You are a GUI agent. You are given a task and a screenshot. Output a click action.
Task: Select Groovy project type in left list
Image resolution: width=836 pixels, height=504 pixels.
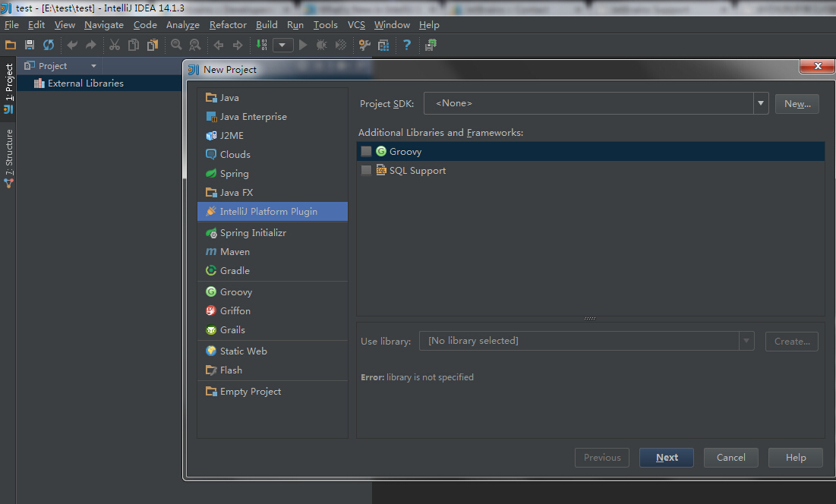click(273, 292)
